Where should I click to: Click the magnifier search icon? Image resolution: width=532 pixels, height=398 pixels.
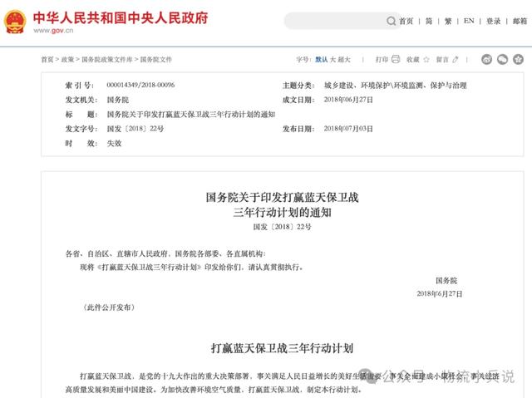[x=391, y=21]
